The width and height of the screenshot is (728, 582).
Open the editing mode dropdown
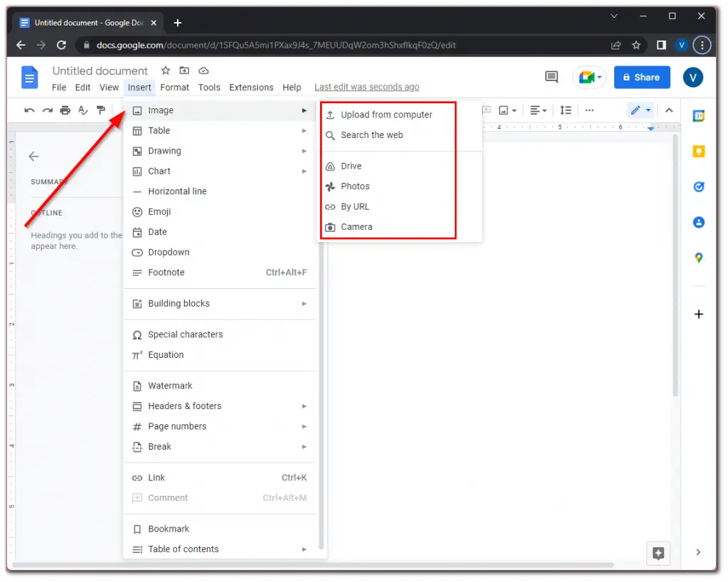[638, 110]
